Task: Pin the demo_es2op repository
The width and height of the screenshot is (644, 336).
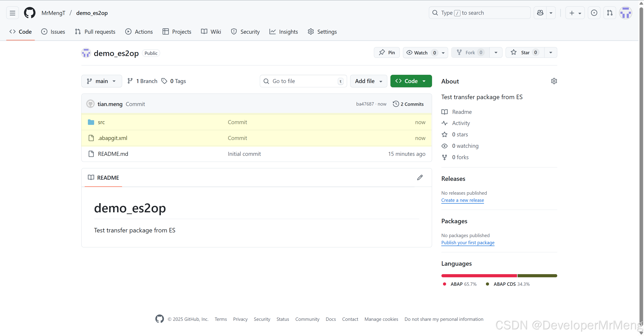Action: click(x=387, y=52)
